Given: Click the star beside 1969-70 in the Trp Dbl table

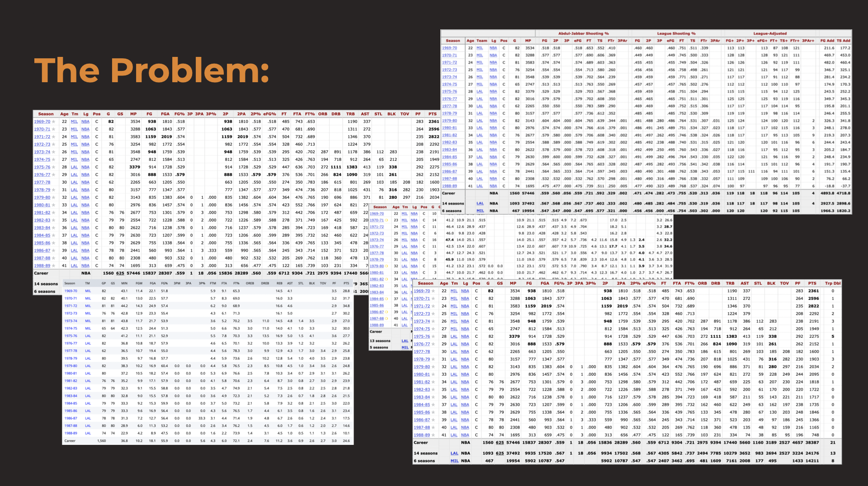Looking at the screenshot, I should (x=433, y=291).
